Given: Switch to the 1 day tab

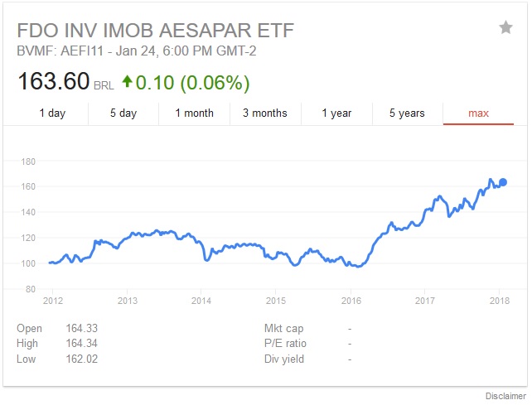Looking at the screenshot, I should coord(52,113).
